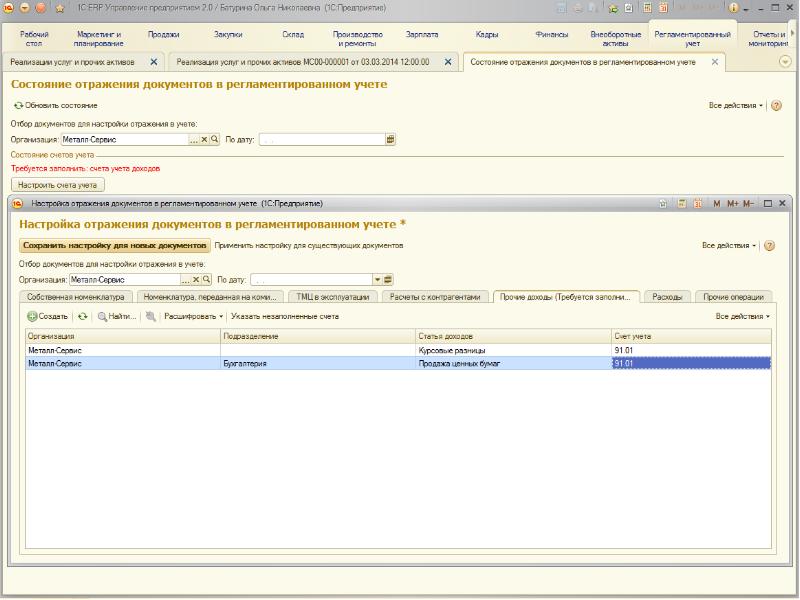This screenshot has height=600, width=800.
Task: Switch to the Расходы tab
Action: click(x=666, y=297)
